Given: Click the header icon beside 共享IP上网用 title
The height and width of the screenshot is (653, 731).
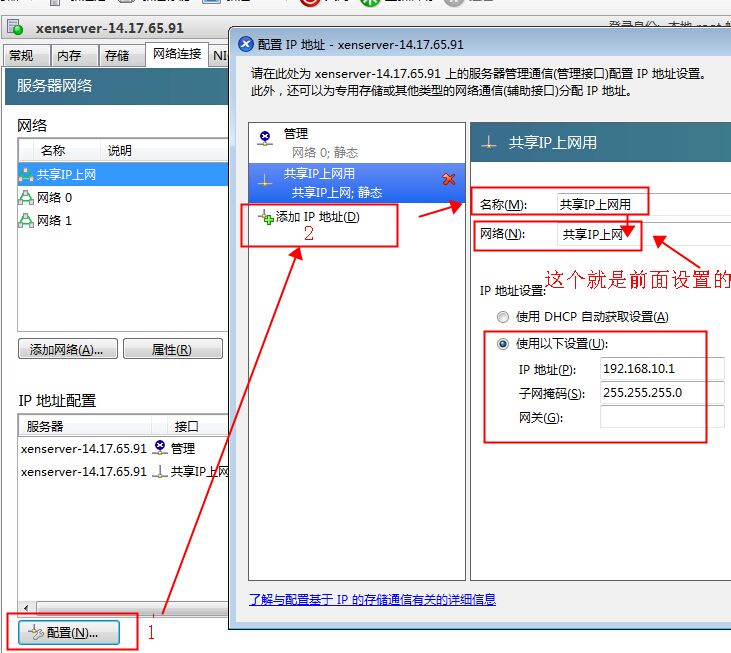Looking at the screenshot, I should (489, 143).
